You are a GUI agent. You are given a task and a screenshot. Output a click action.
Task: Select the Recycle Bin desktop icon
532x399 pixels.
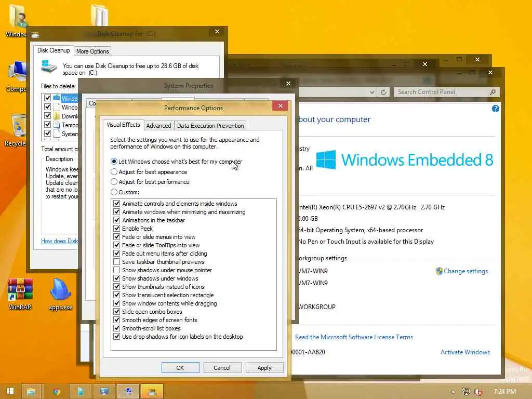click(16, 130)
